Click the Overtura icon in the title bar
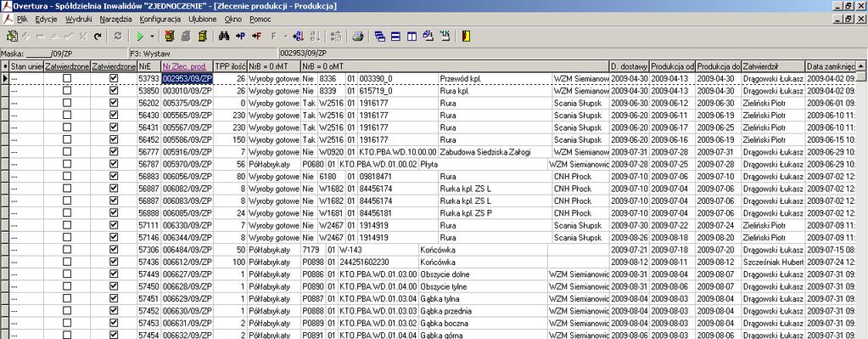This screenshot has width=868, height=339. [7, 6]
